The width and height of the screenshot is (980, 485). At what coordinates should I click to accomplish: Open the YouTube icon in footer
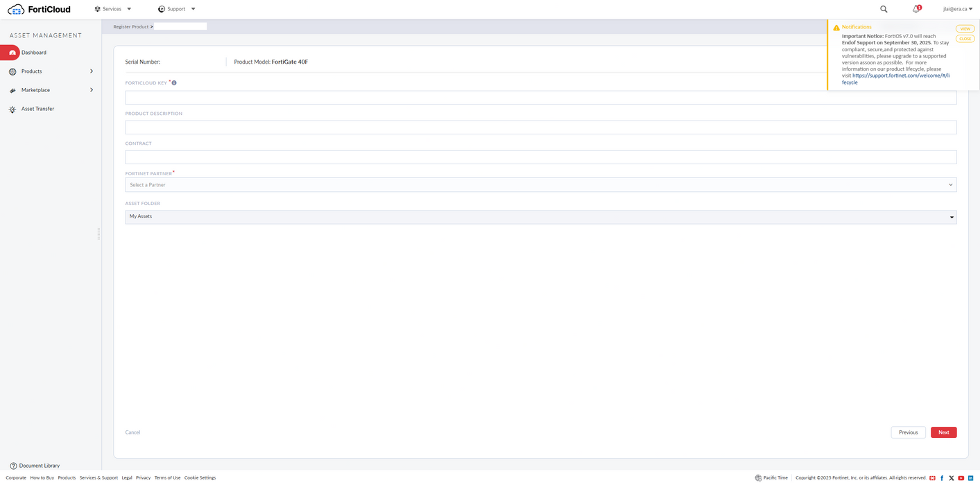pos(961,478)
